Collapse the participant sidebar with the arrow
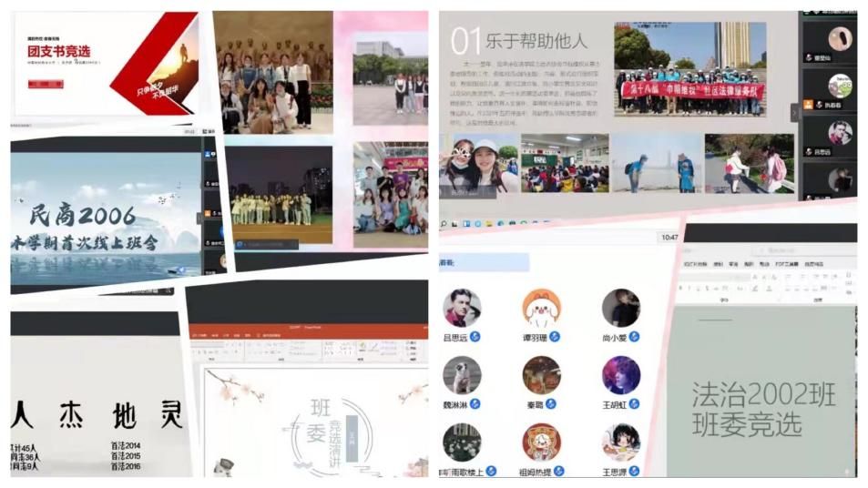 point(793,112)
